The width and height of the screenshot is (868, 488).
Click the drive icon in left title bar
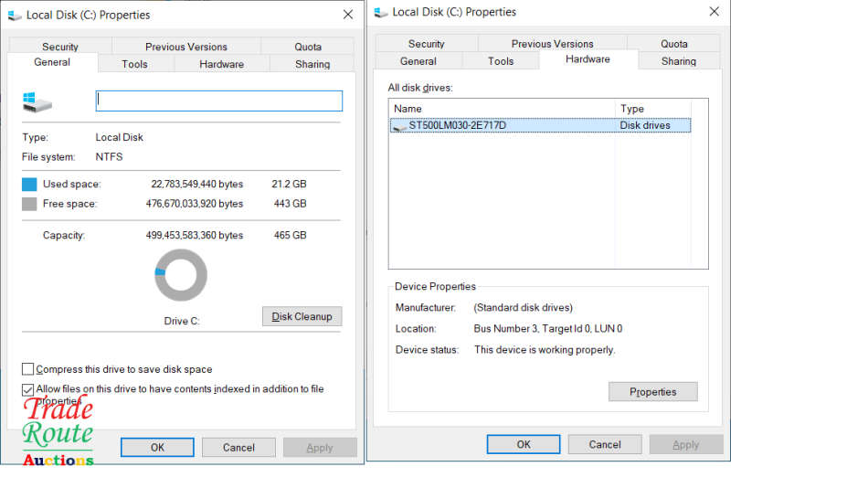pyautogui.click(x=15, y=15)
